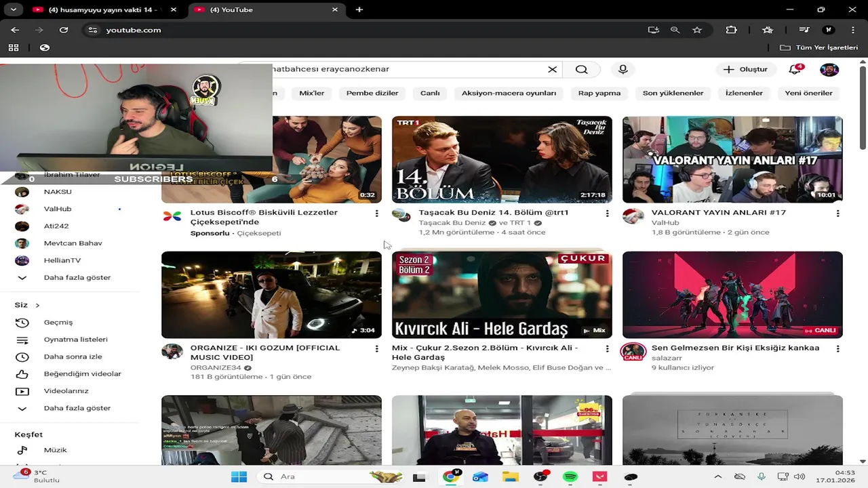Select the Rap yapma filter chip

point(599,93)
